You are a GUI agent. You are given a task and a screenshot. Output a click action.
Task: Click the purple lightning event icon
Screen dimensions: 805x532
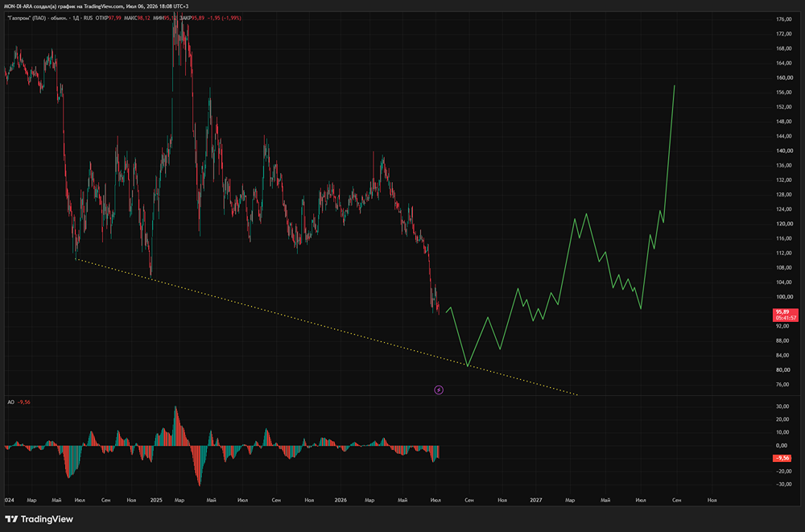(439, 390)
